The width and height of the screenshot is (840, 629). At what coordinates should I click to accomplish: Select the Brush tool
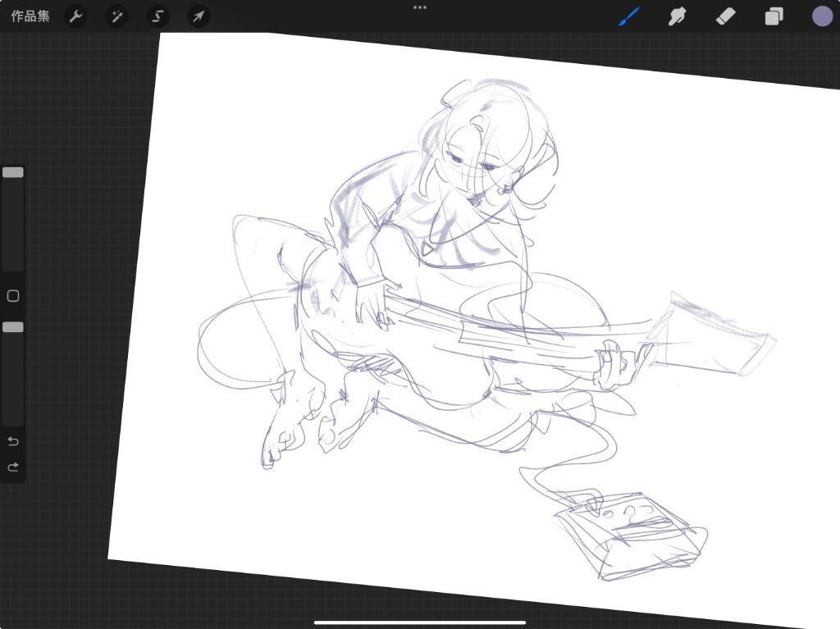click(629, 16)
